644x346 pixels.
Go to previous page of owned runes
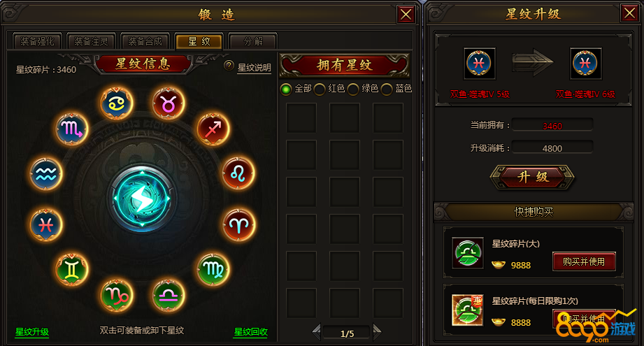point(316,331)
